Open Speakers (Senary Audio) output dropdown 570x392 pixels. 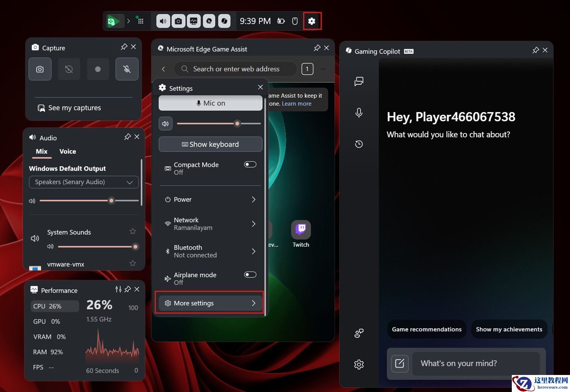84,182
